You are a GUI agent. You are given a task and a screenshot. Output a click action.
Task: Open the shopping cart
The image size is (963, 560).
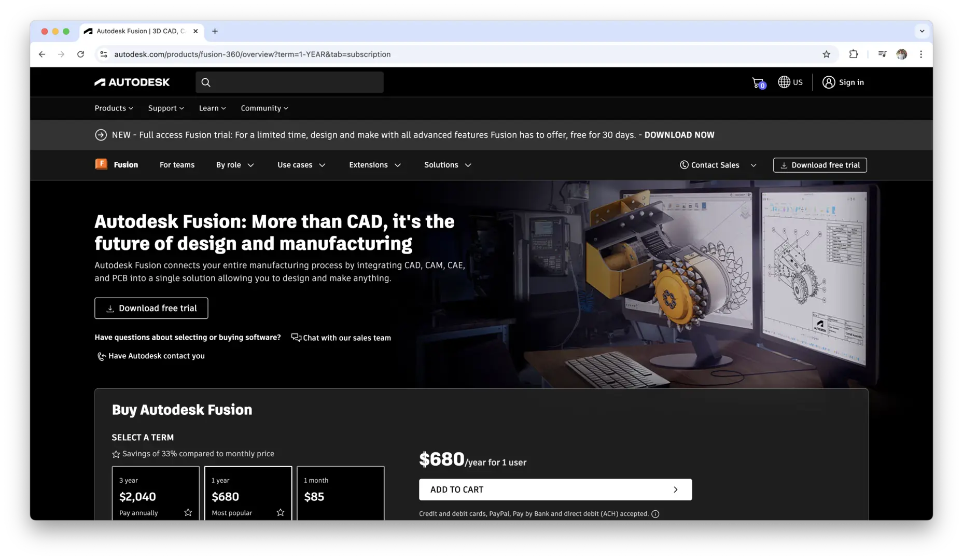758,82
